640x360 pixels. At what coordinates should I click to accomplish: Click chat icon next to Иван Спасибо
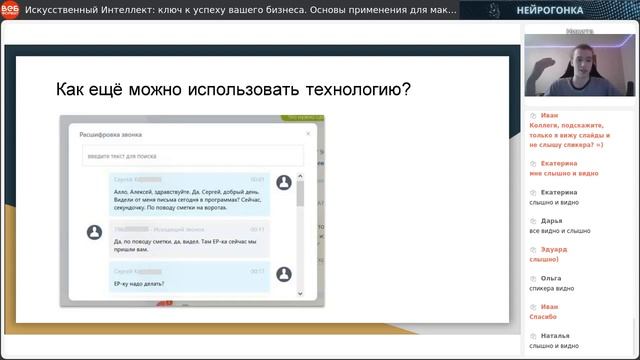[x=533, y=307]
